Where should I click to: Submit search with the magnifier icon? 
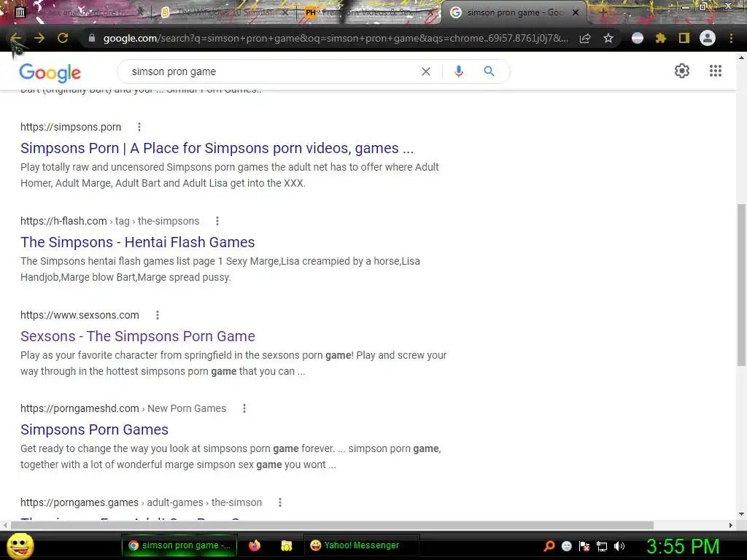[489, 71]
